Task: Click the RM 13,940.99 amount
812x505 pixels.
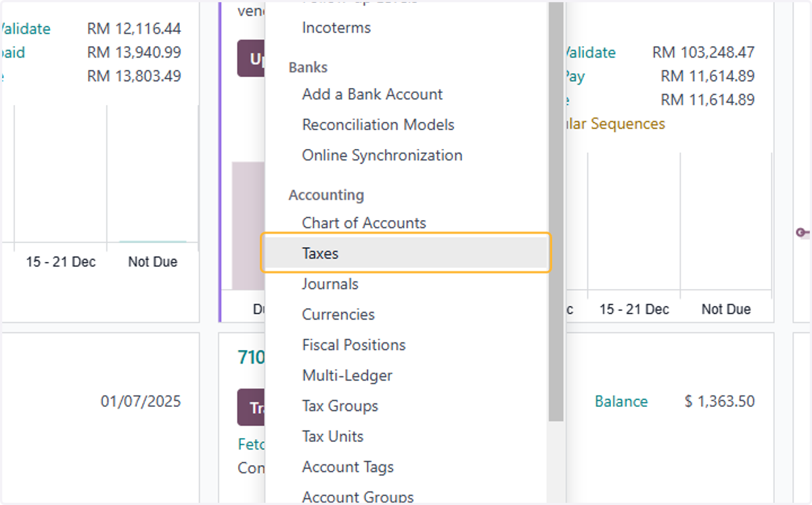Action: coord(134,52)
